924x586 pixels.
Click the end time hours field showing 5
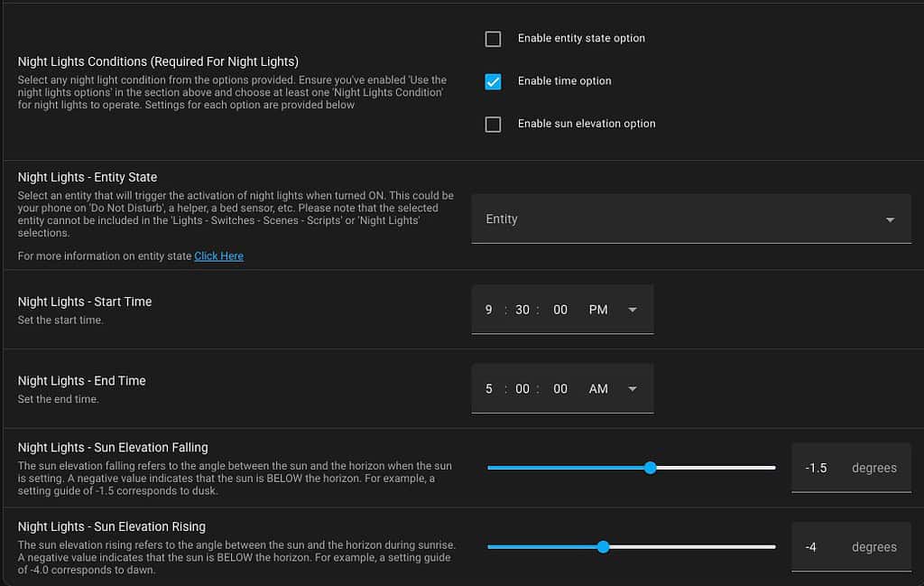[488, 388]
